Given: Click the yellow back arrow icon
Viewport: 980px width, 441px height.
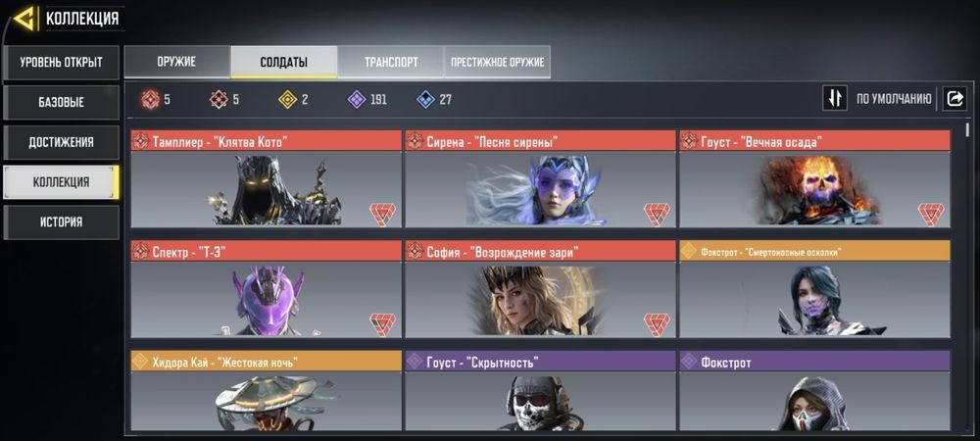Looking at the screenshot, I should click(24, 20).
